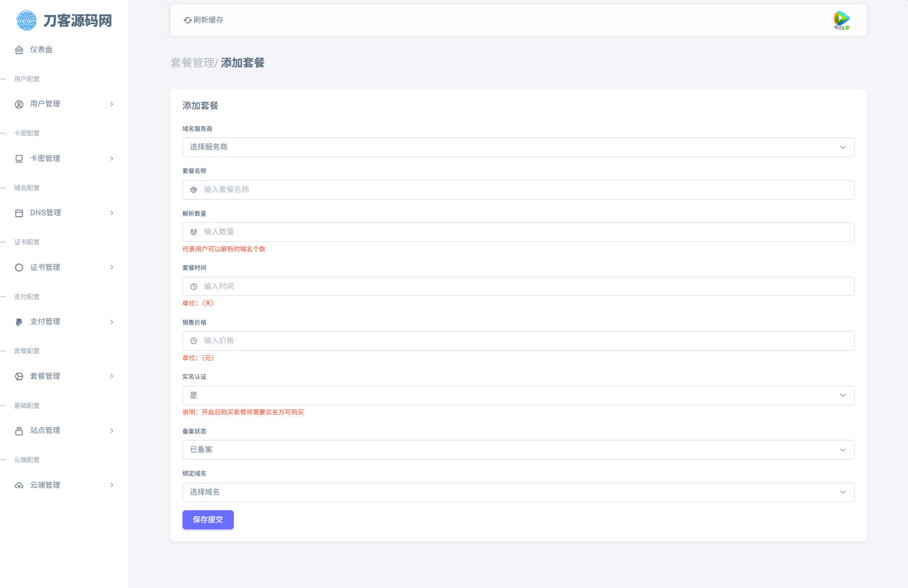The image size is (908, 588).
Task: Click the PayPal icon beside 支付管理
Action: coord(19,322)
